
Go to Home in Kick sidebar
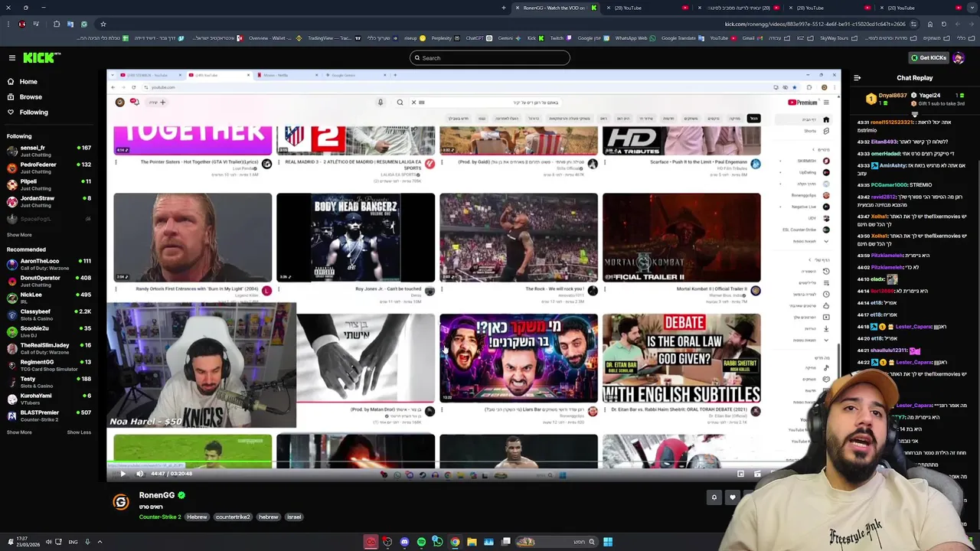pyautogui.click(x=28, y=81)
